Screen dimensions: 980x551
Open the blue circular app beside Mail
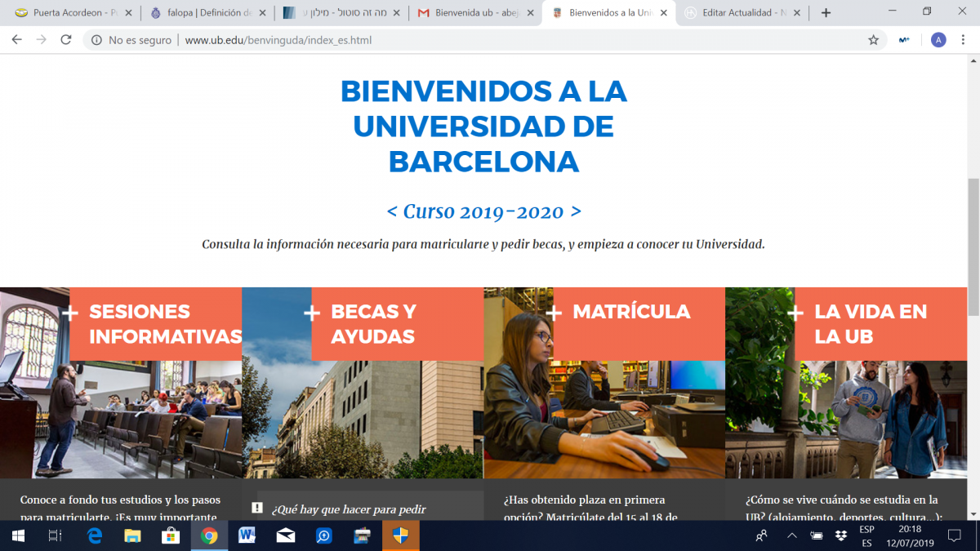tap(324, 535)
